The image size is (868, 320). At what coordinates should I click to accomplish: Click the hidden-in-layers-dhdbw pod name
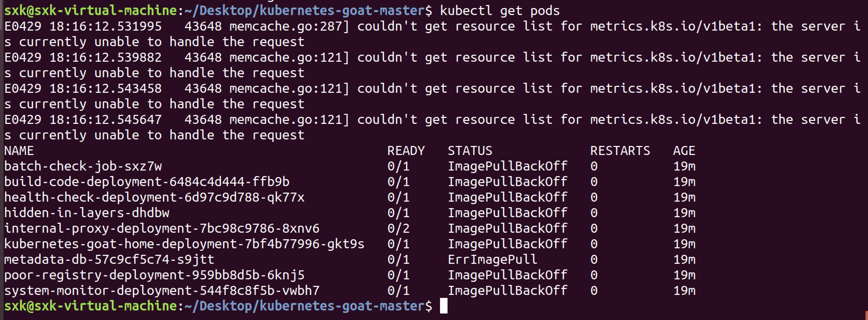click(x=87, y=213)
